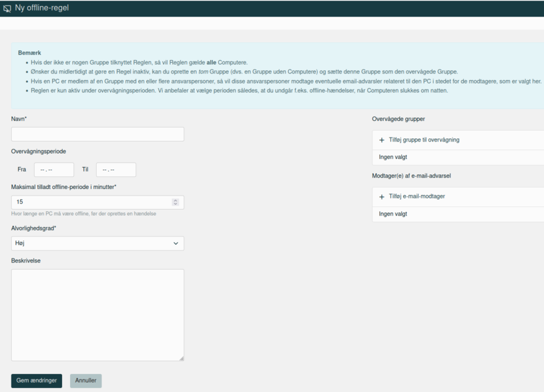
Task: Click 'Ingen valgt' under Modtager(e) af e-mail-advarsel
Action: click(392, 214)
